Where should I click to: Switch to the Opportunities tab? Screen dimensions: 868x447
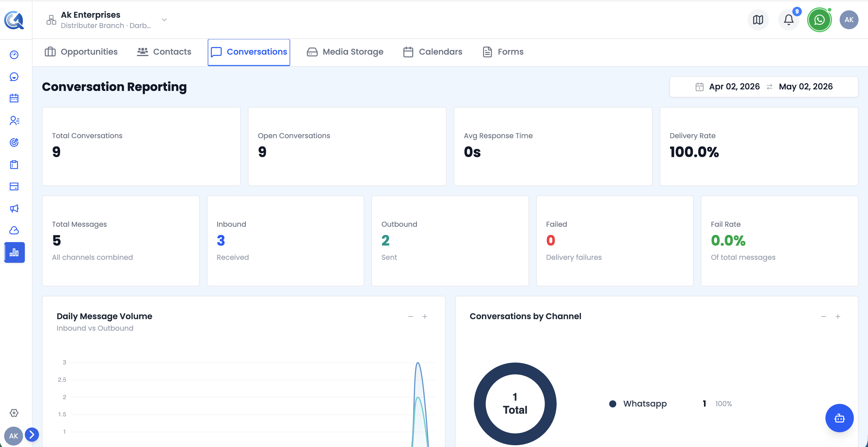(81, 52)
